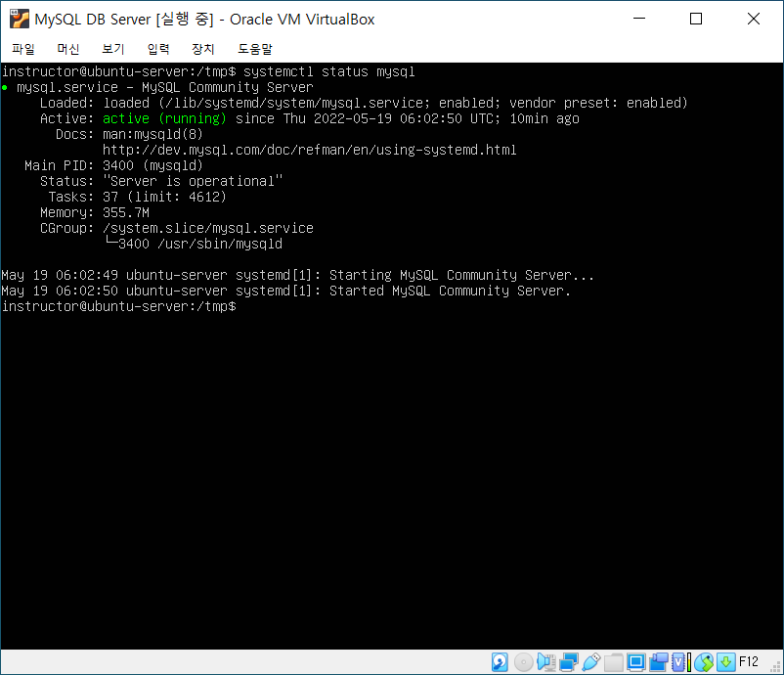Click the mouse integration status icon
The height and width of the screenshot is (675, 784).
tap(704, 662)
